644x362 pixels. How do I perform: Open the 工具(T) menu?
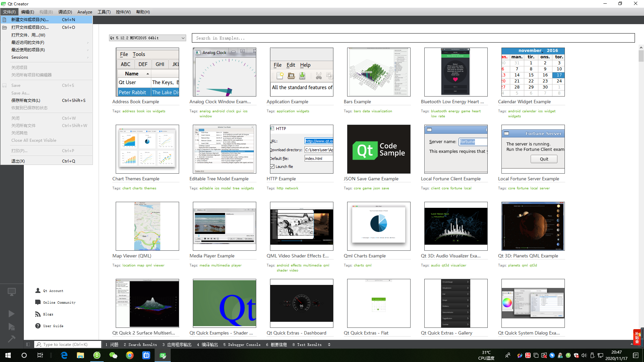point(104,12)
